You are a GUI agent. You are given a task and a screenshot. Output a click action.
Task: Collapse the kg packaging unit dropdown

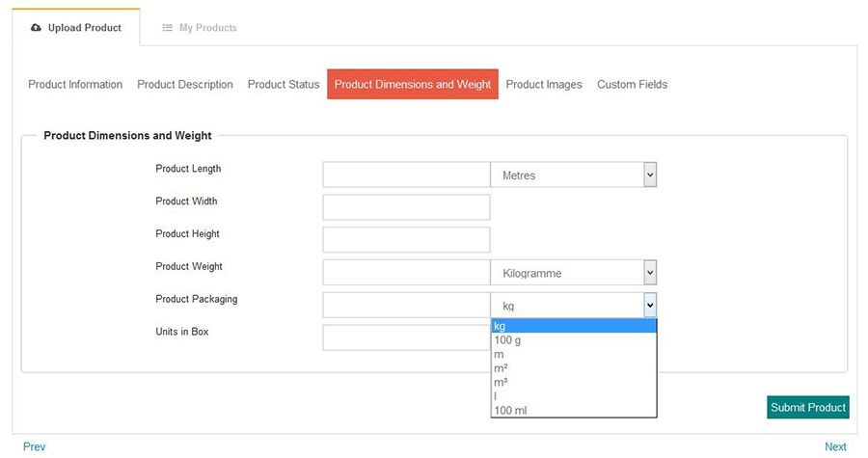574,306
